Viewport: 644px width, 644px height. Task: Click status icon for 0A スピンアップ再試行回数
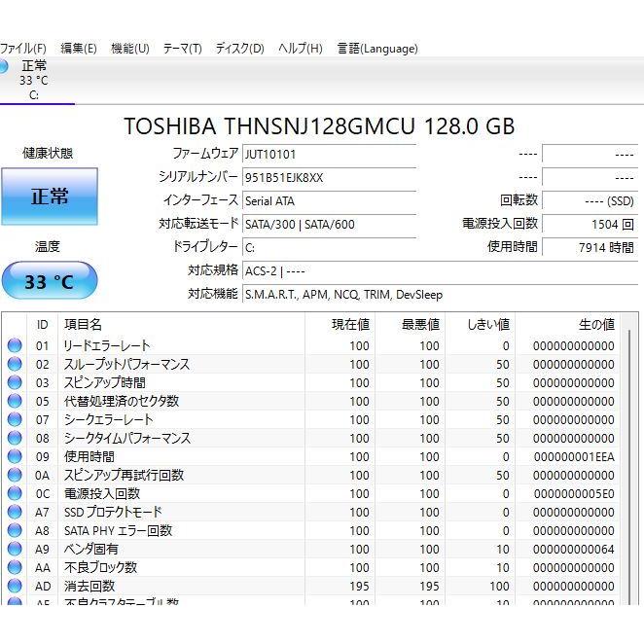(x=15, y=475)
